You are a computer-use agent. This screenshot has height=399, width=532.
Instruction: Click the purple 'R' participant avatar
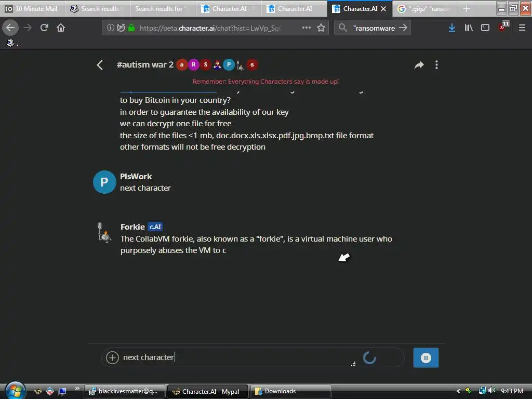click(x=194, y=64)
